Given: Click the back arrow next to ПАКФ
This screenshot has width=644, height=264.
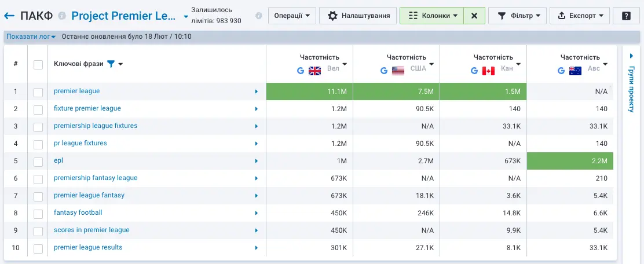Looking at the screenshot, I should [10, 16].
